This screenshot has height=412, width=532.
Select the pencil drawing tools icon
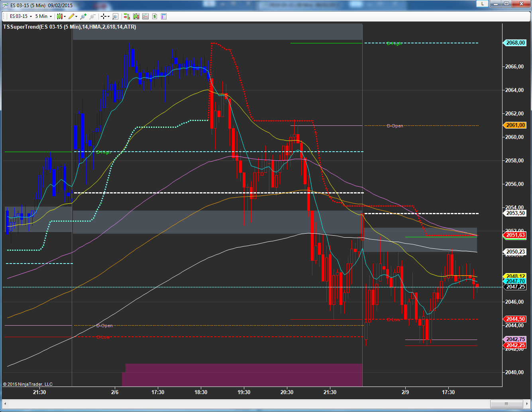pos(71,16)
